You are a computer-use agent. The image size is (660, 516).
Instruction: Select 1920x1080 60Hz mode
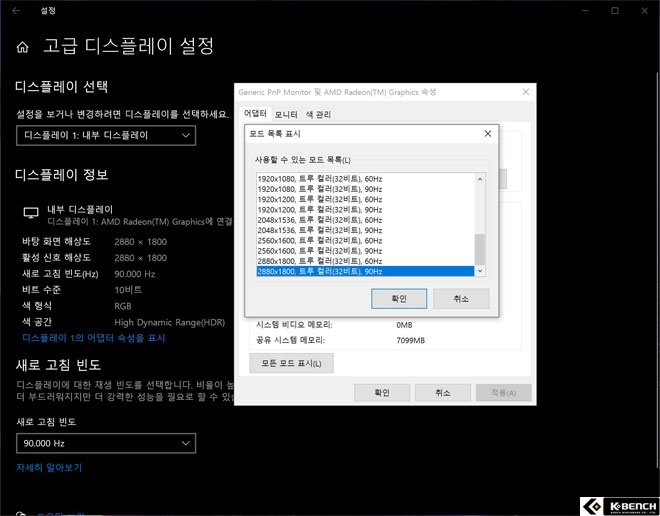coord(365,179)
